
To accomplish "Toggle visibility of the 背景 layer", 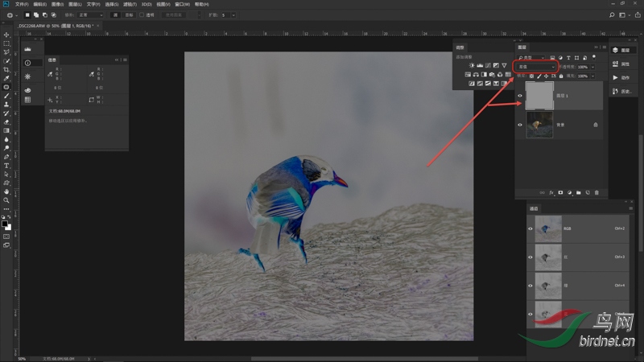I will [x=520, y=125].
